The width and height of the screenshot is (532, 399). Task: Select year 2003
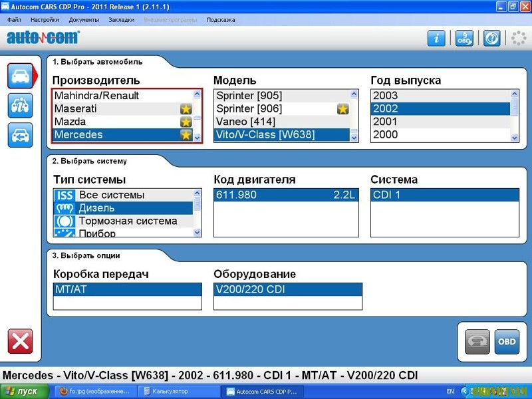(x=441, y=96)
